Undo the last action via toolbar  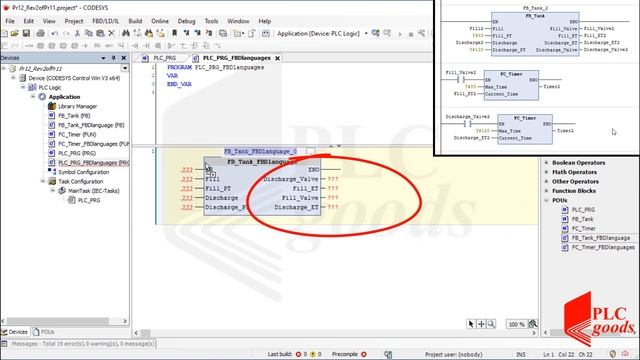pyautogui.click(x=55, y=33)
